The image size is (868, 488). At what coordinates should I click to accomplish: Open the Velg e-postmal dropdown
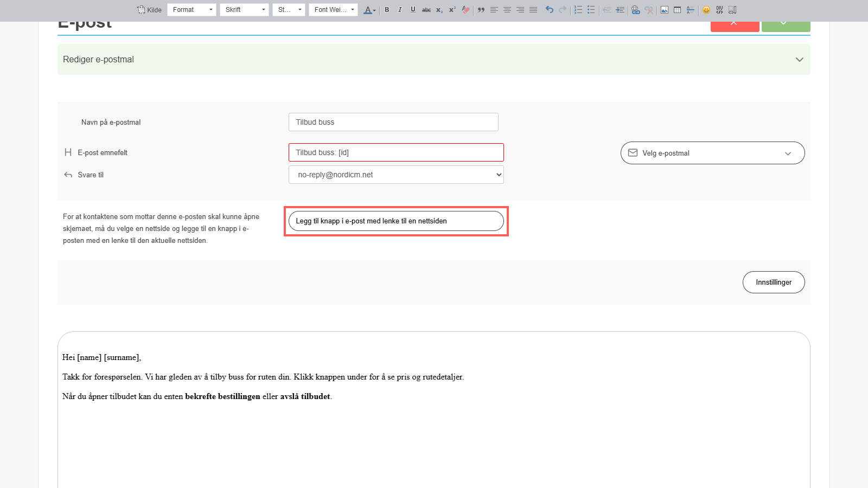[712, 153]
